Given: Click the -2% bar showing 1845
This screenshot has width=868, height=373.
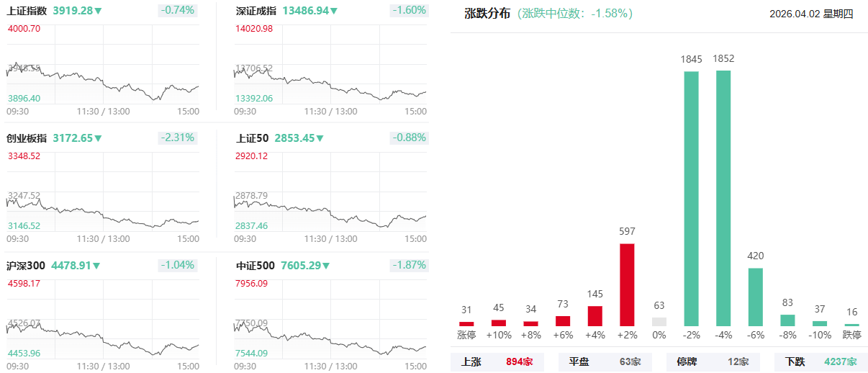Looking at the screenshot, I should (691, 198).
